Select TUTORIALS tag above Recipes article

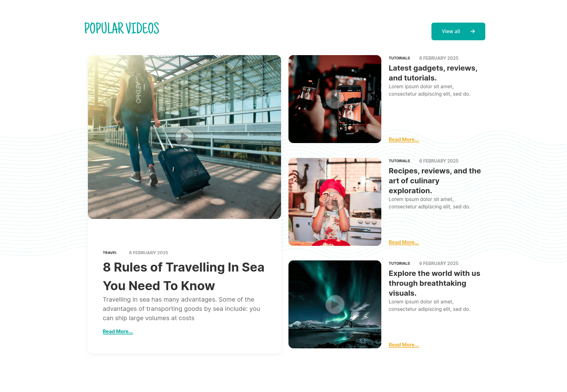point(399,161)
